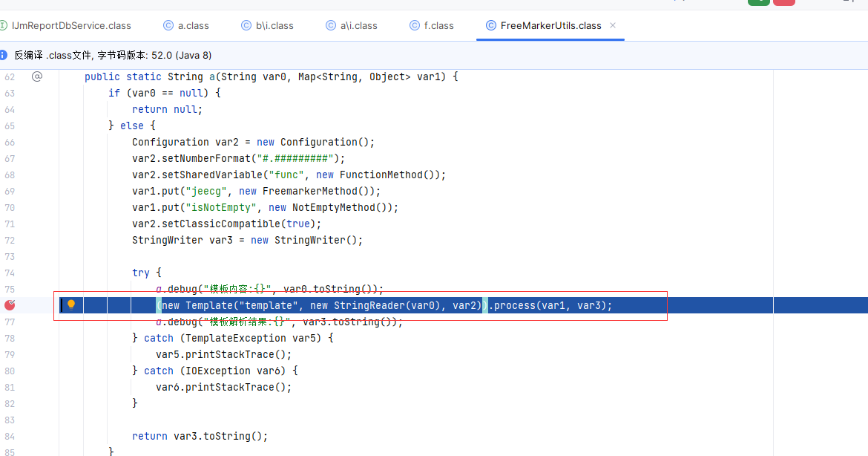Click the return var3.toString() statement
Viewport: 868px width, 456px height.
point(200,436)
